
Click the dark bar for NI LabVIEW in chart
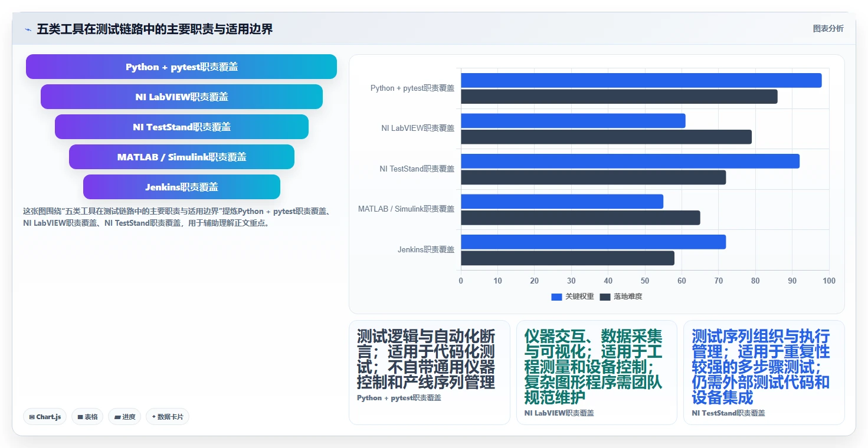[x=606, y=137]
